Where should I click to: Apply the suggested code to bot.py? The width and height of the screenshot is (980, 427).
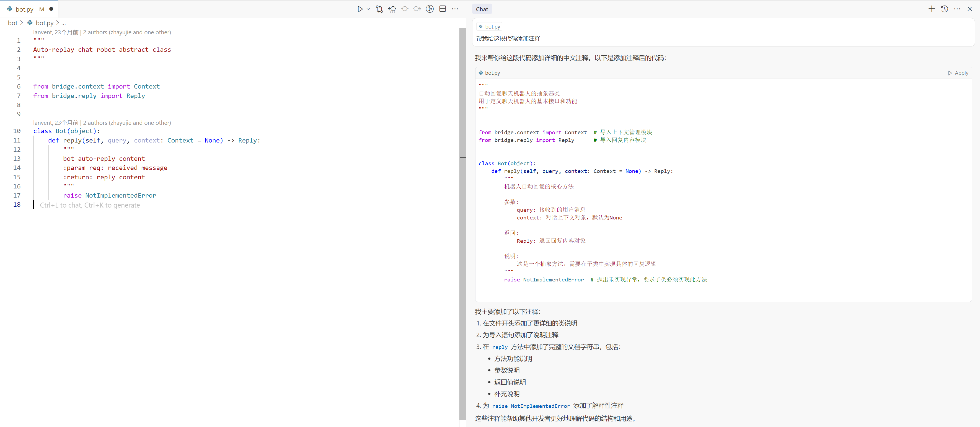tap(958, 73)
